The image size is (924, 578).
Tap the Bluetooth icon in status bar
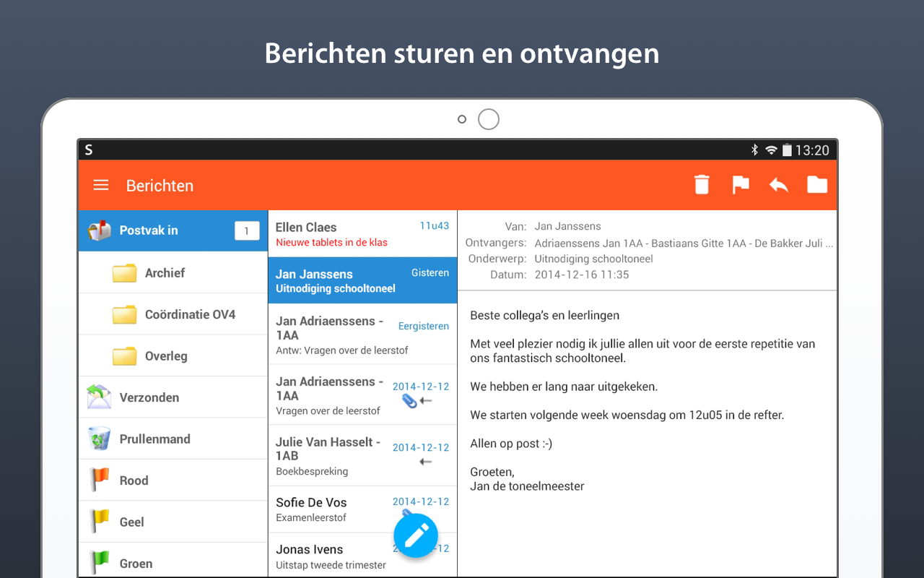coord(755,150)
